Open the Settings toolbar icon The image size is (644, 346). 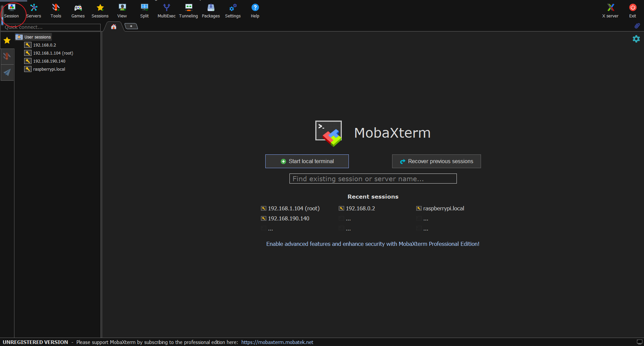click(x=233, y=11)
